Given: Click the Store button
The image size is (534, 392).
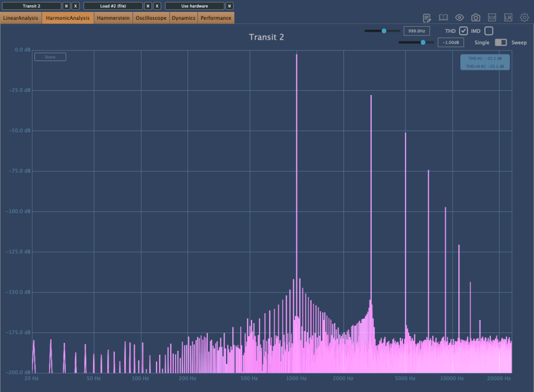Looking at the screenshot, I should (50, 57).
